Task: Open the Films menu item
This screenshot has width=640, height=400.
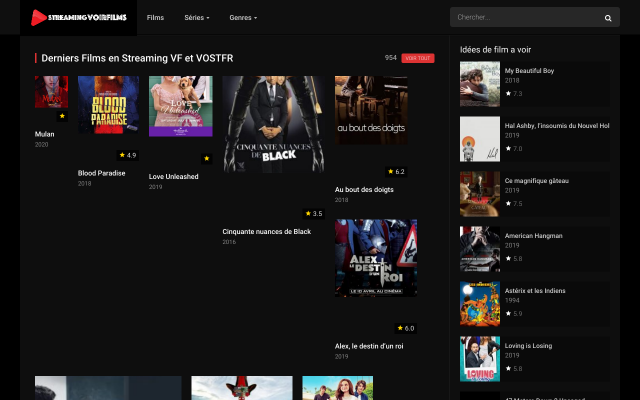Action: click(155, 18)
